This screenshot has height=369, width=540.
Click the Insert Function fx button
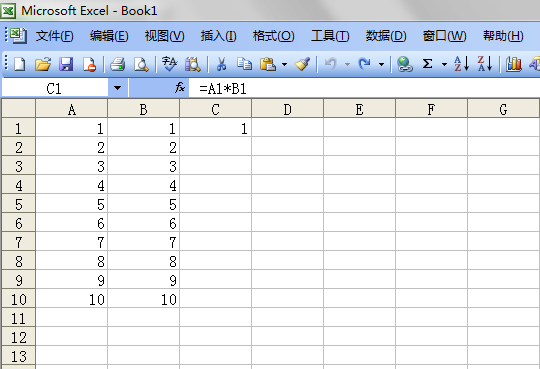(180, 88)
